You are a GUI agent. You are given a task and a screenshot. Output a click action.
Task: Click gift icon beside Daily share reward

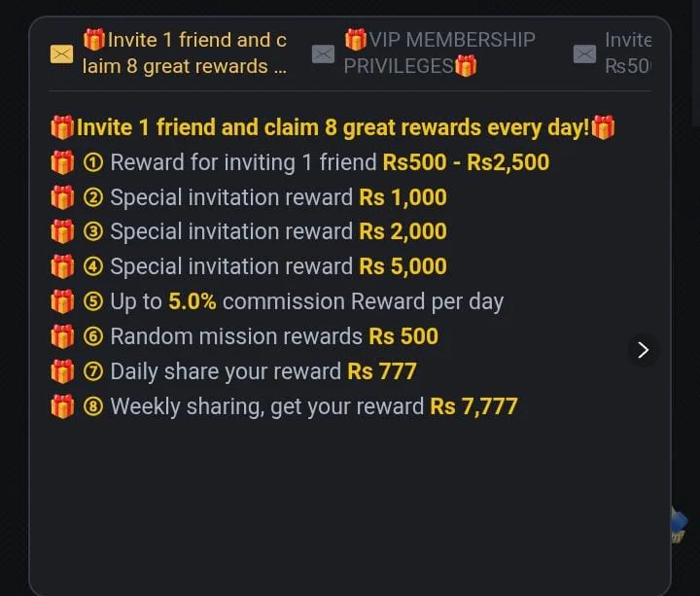pyautogui.click(x=62, y=371)
